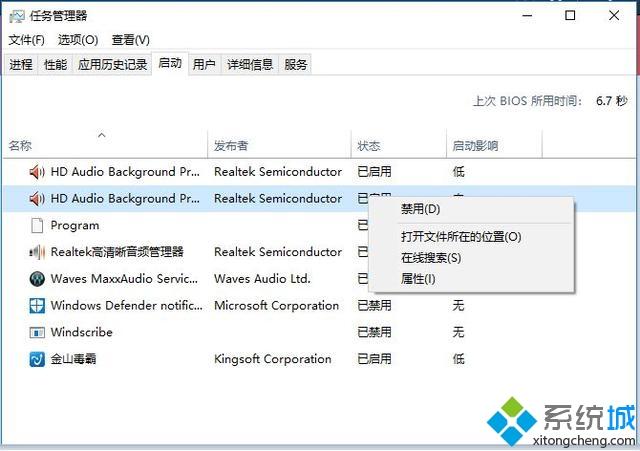Click 已启用 status of 金山毒霸 row
640x451 pixels.
pos(374,359)
